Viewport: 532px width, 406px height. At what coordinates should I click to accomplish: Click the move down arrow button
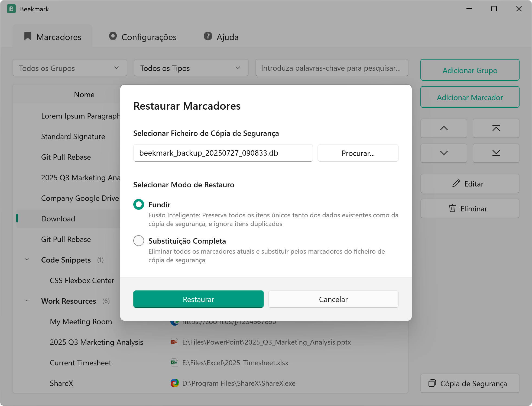[444, 153]
